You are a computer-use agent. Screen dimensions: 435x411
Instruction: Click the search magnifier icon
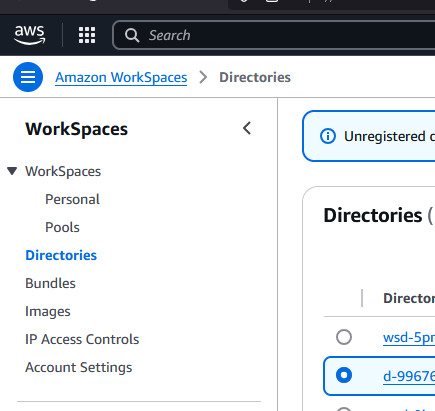[132, 35]
